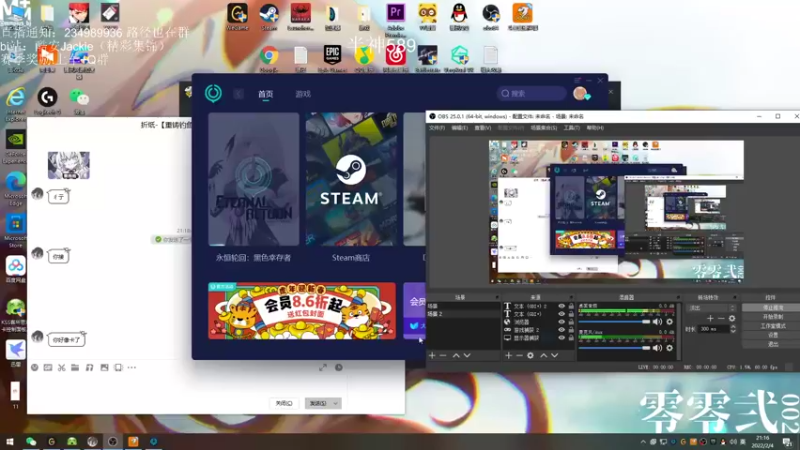Click the folder icon in chat toolbar
The height and width of the screenshot is (450, 800).
tap(75, 367)
